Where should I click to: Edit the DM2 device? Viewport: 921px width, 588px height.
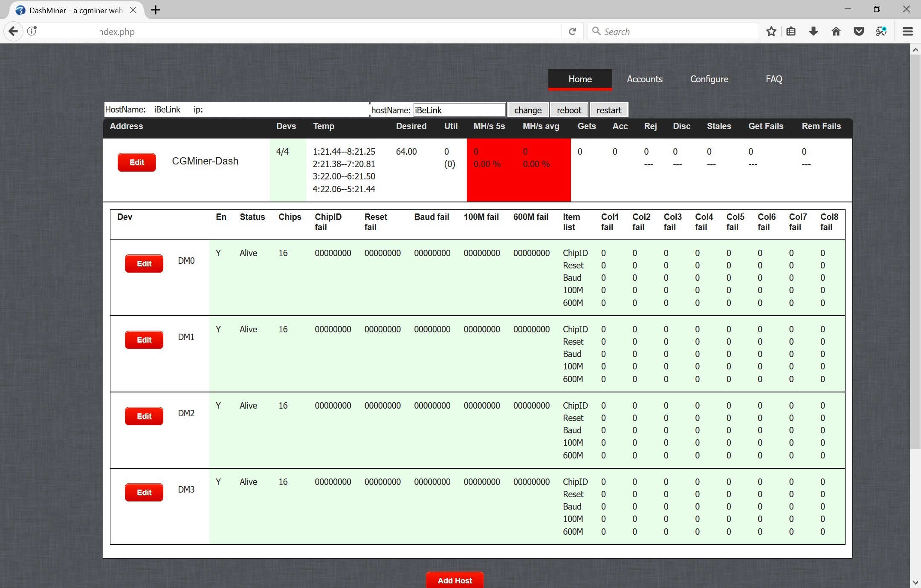[x=144, y=416]
